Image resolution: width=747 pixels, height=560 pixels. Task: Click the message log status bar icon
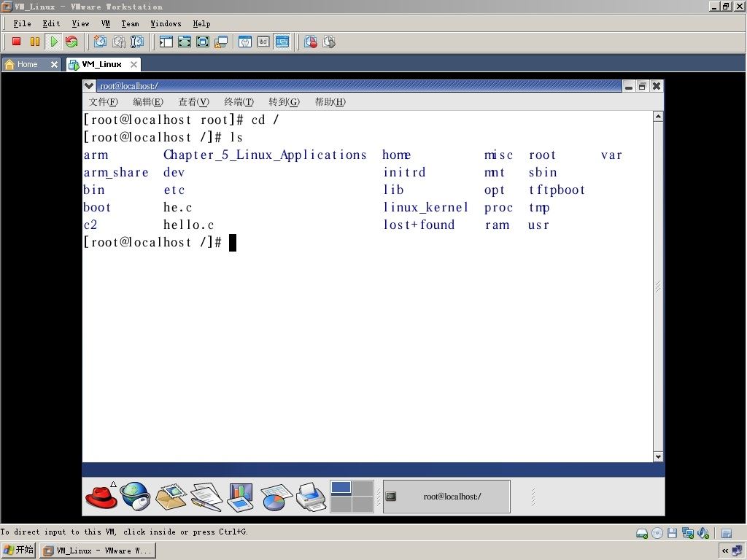(x=727, y=533)
